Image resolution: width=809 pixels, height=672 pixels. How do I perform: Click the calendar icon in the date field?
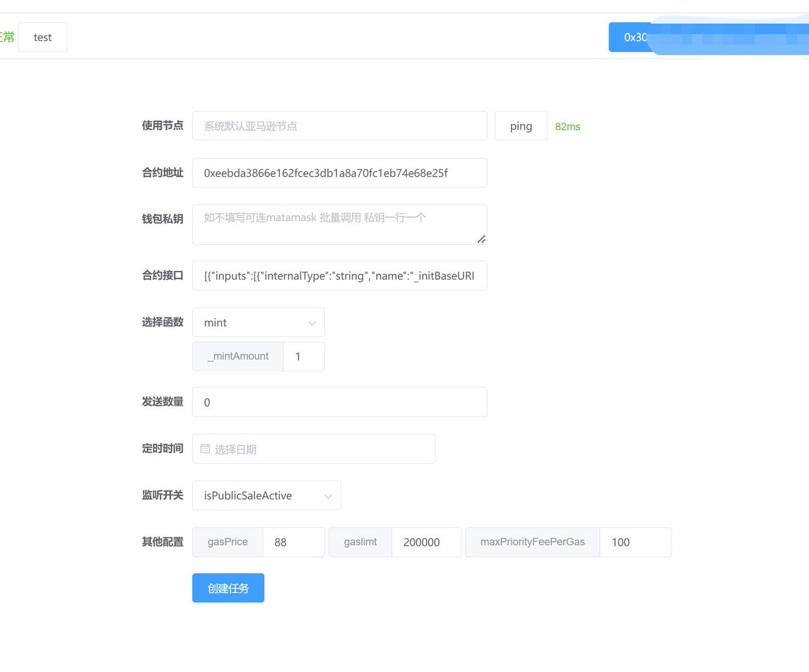pos(206,449)
